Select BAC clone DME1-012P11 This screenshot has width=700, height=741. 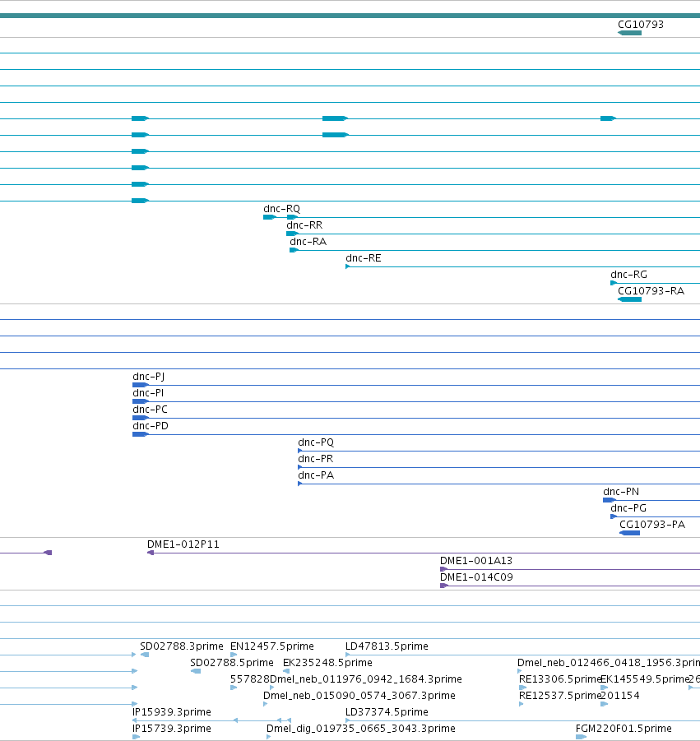click(x=183, y=545)
